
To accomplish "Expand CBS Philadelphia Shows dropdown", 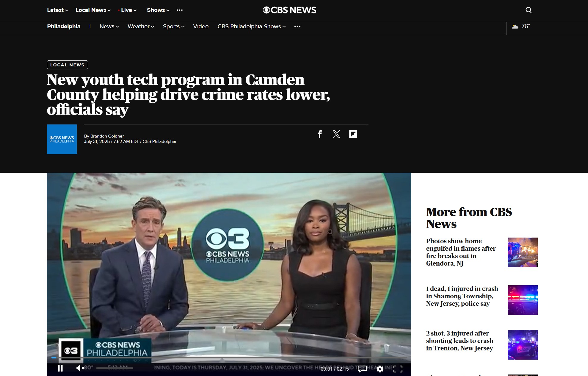I will pyautogui.click(x=252, y=26).
